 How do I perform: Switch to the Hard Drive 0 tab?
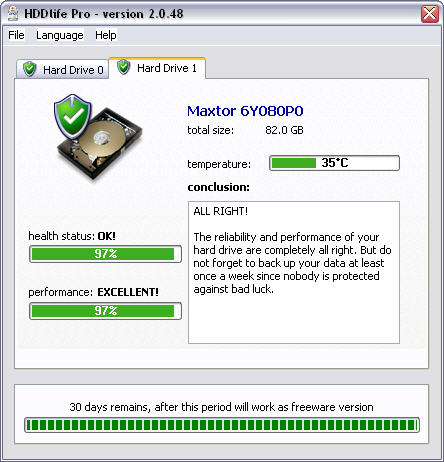[63, 69]
